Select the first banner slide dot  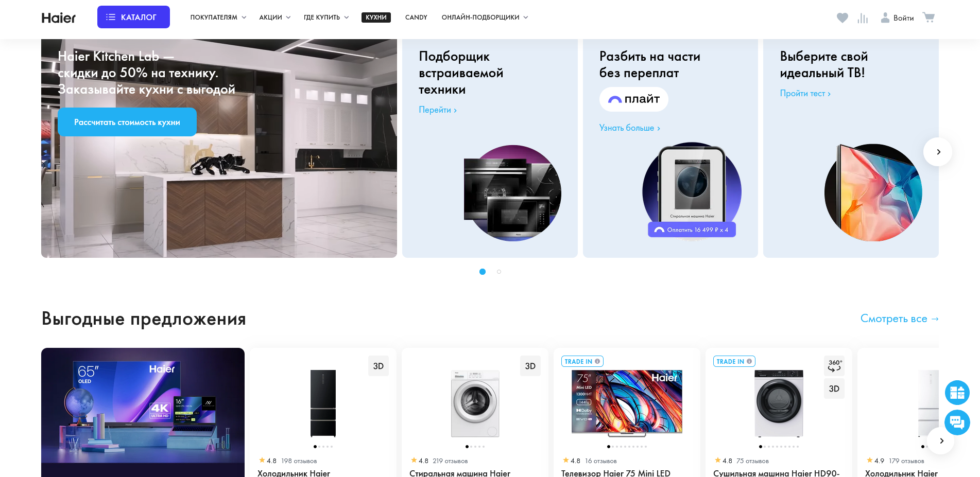click(x=483, y=272)
